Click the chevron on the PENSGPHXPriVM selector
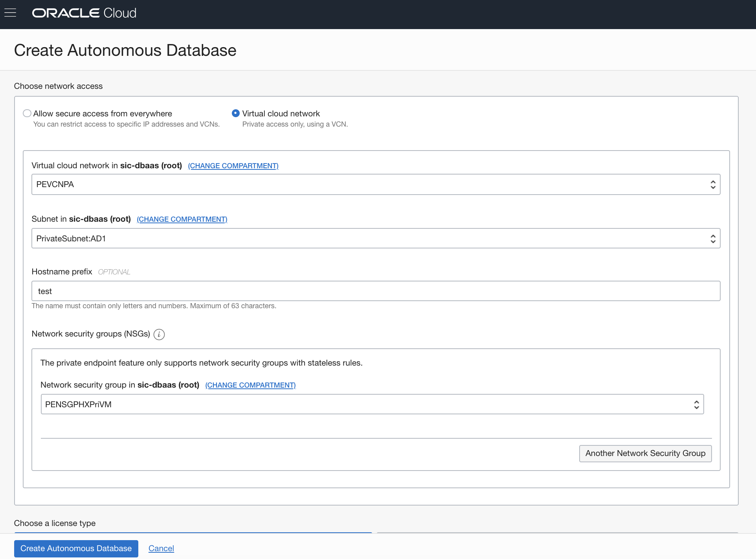This screenshot has width=756, height=559. point(696,404)
